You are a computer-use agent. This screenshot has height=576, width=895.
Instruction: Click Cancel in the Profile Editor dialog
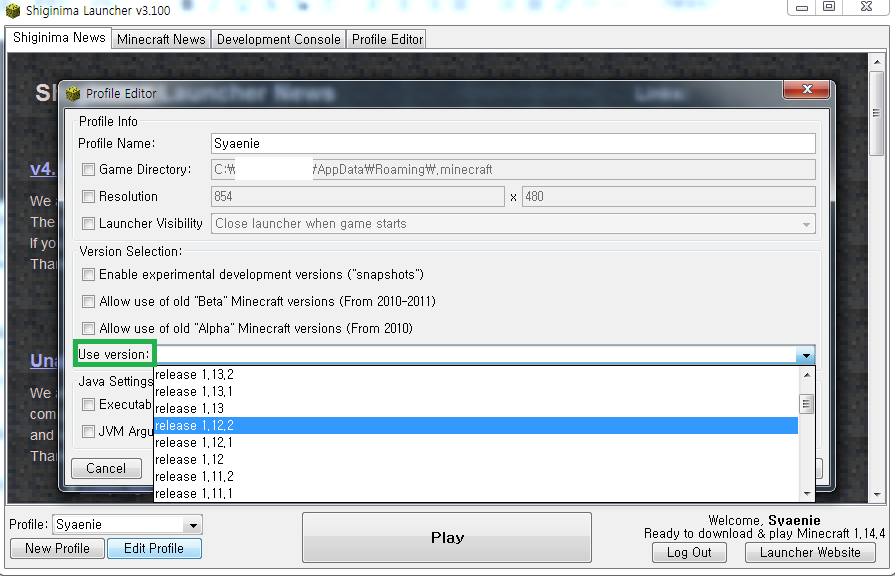(x=106, y=469)
